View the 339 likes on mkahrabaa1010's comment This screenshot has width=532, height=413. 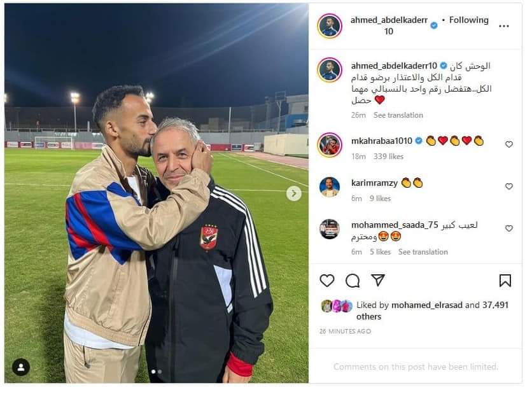388,157
